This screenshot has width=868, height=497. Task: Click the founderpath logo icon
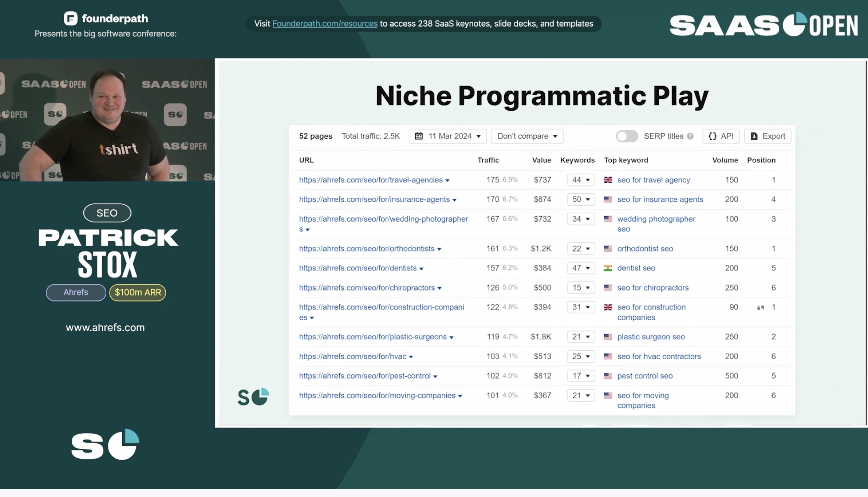tap(71, 18)
